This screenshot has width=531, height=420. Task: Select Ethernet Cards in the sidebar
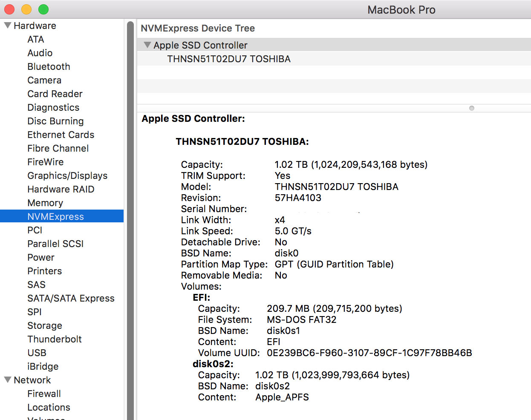61,135
